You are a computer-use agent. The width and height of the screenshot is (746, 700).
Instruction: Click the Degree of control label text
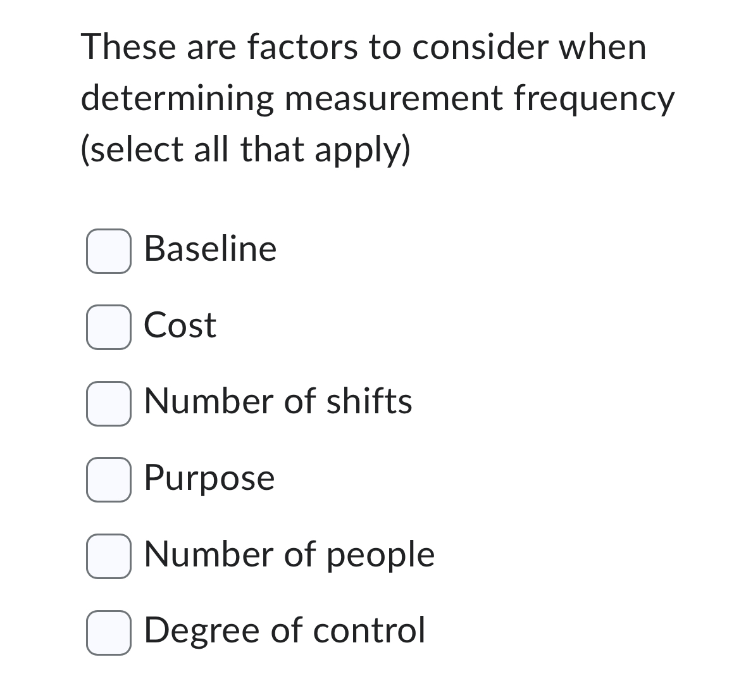[x=283, y=630]
